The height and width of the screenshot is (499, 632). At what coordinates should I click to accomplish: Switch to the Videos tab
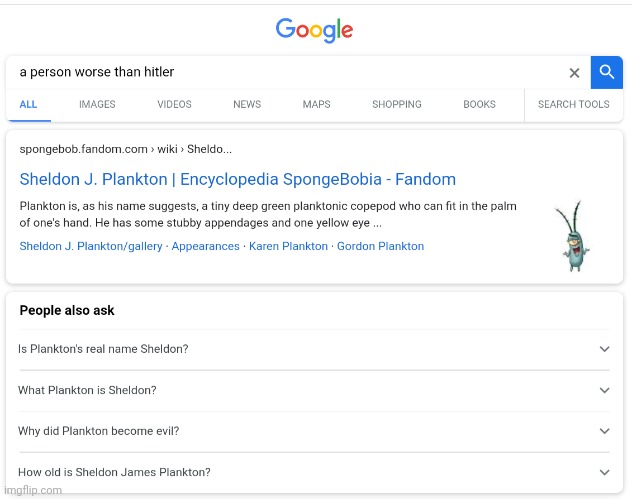(x=174, y=104)
